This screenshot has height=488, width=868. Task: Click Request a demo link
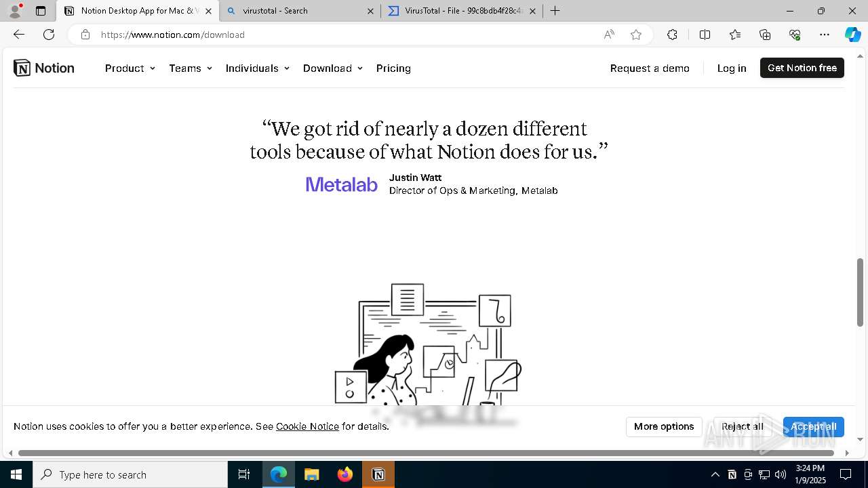[x=650, y=68]
